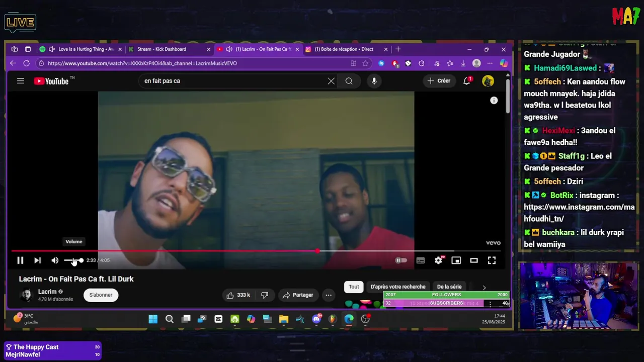The width and height of the screenshot is (644, 362).
Task: Show video info card icon
Action: click(494, 101)
